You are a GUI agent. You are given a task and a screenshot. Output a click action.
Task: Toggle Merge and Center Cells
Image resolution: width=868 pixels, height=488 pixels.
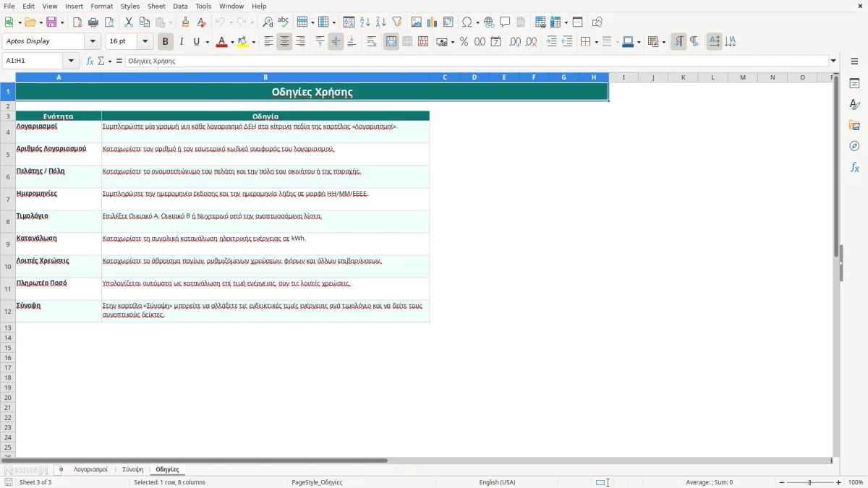391,42
